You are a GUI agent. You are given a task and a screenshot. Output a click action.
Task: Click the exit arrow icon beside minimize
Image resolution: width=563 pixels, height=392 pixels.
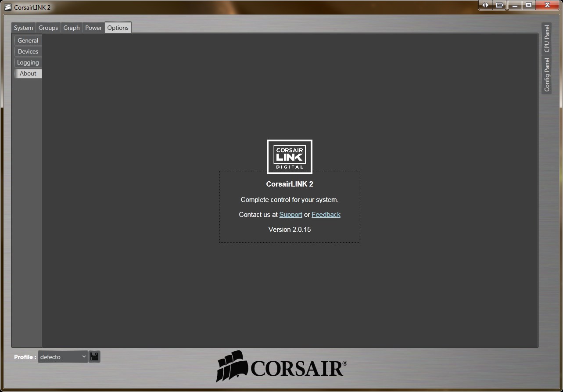coord(499,5)
